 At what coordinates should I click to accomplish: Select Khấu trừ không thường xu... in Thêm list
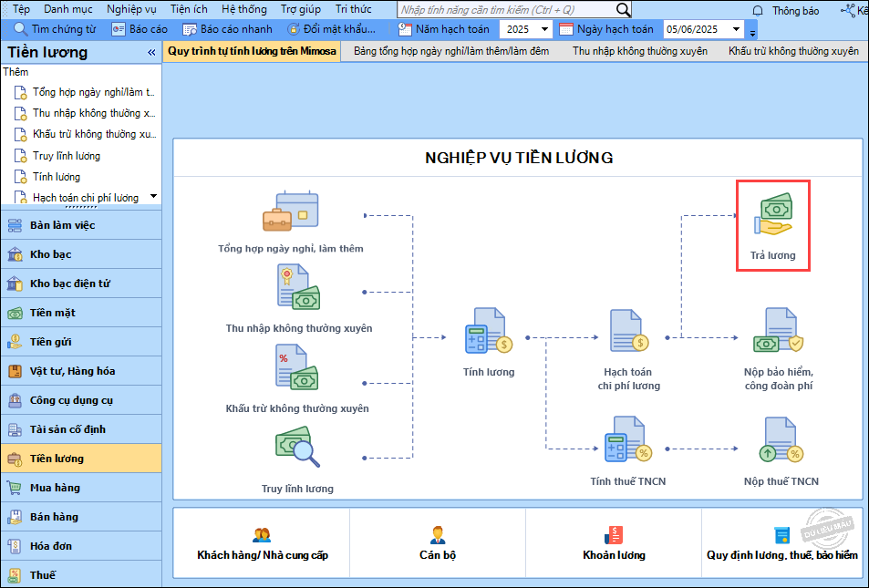(x=86, y=134)
